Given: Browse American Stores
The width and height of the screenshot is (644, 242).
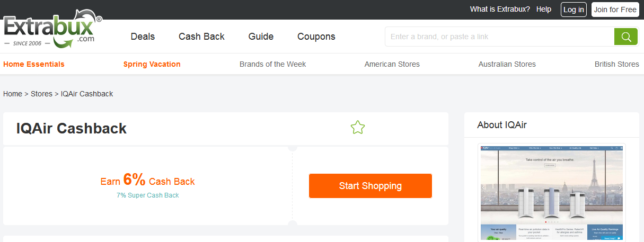Looking at the screenshot, I should (392, 64).
